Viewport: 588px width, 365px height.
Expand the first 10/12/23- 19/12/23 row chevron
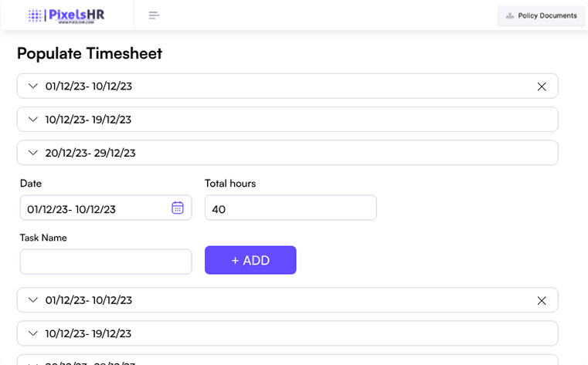point(32,120)
